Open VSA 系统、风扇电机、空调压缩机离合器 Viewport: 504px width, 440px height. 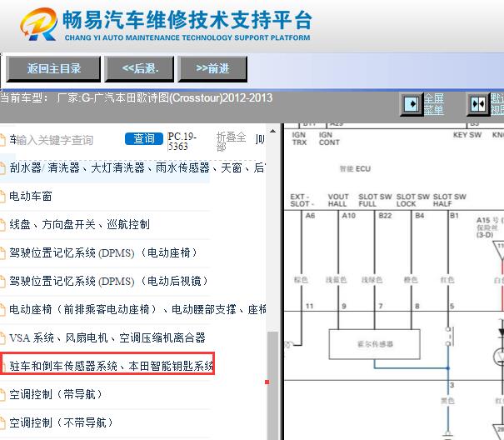pyautogui.click(x=107, y=337)
